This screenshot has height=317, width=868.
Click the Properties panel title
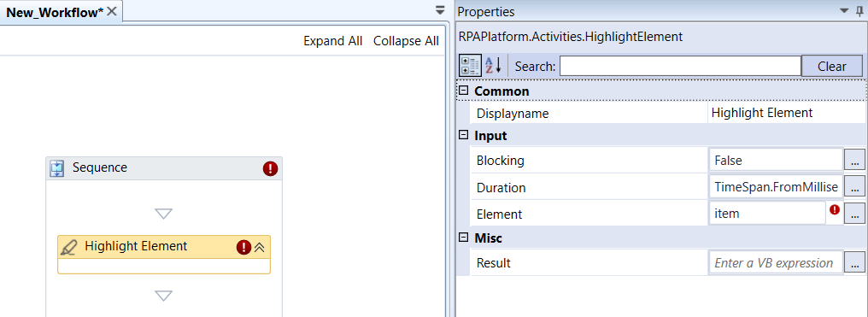pyautogui.click(x=486, y=12)
